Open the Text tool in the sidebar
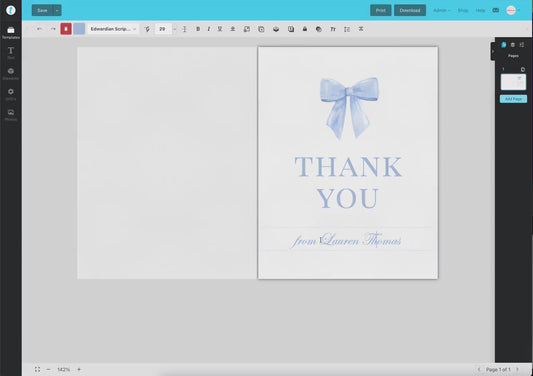This screenshot has width=533, height=376. click(x=11, y=53)
